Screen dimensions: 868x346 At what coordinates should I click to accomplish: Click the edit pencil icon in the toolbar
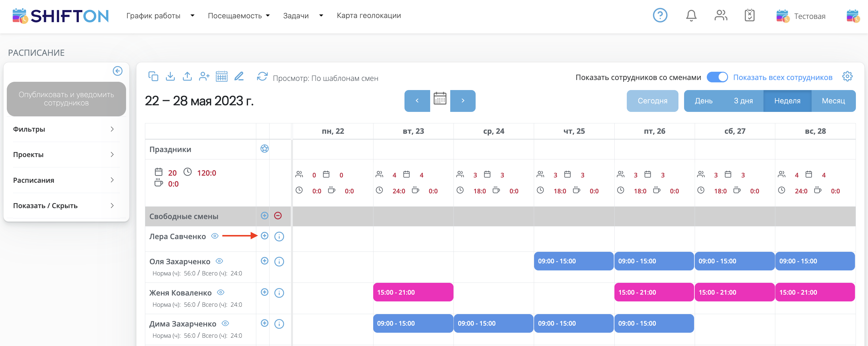click(x=239, y=76)
